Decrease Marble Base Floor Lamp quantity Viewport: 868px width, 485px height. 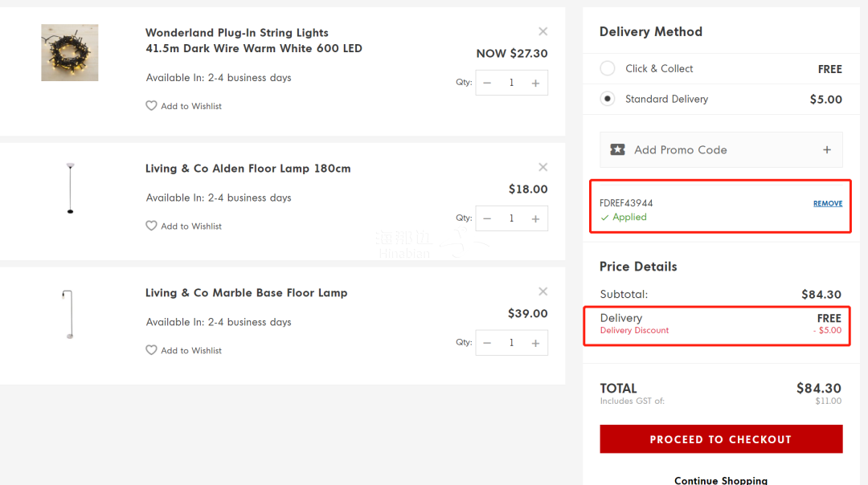(487, 343)
